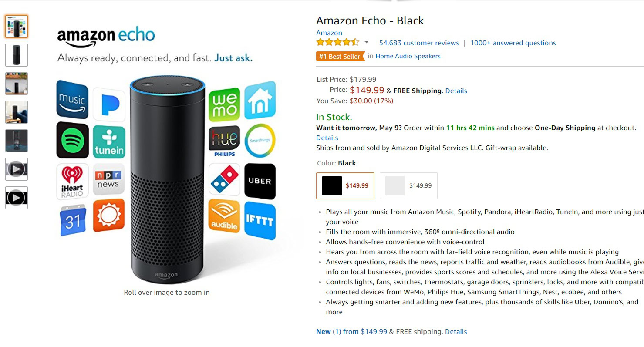Viewport: 644px width, 347px height.
Task: Click the iHeartRadio app icon
Action: pyautogui.click(x=72, y=181)
